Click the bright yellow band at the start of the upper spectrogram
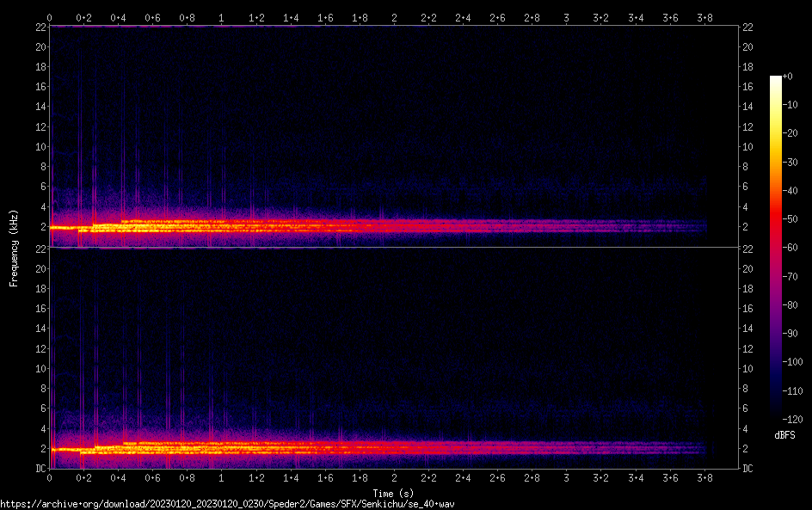Image resolution: width=812 pixels, height=510 pixels. [62, 228]
